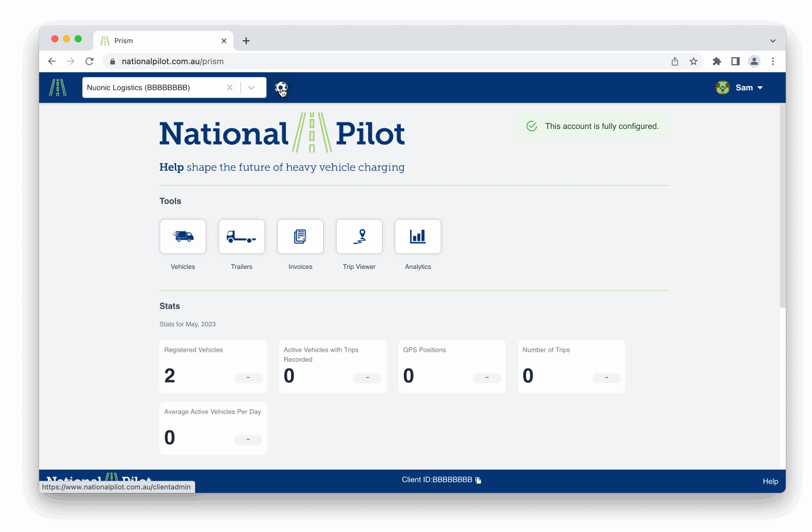812x532 pixels.
Task: Click the National Pilot logo in the navbar
Action: [x=58, y=87]
